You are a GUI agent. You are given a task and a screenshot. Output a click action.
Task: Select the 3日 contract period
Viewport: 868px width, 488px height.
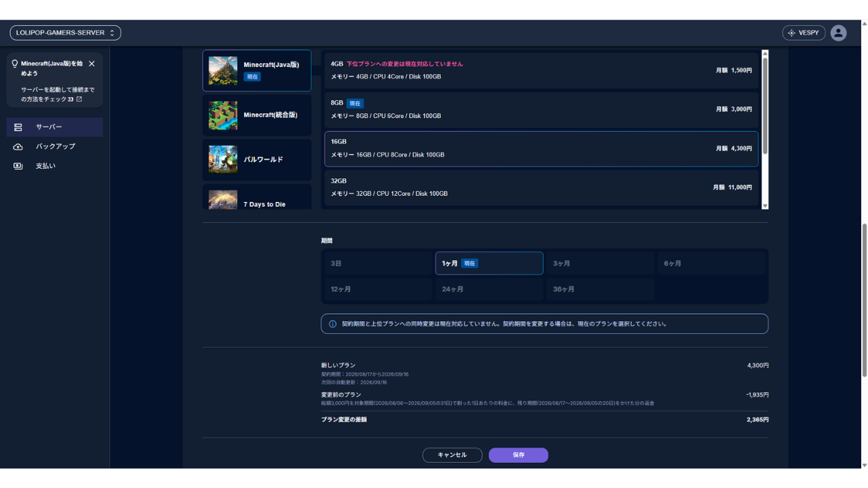click(x=378, y=264)
